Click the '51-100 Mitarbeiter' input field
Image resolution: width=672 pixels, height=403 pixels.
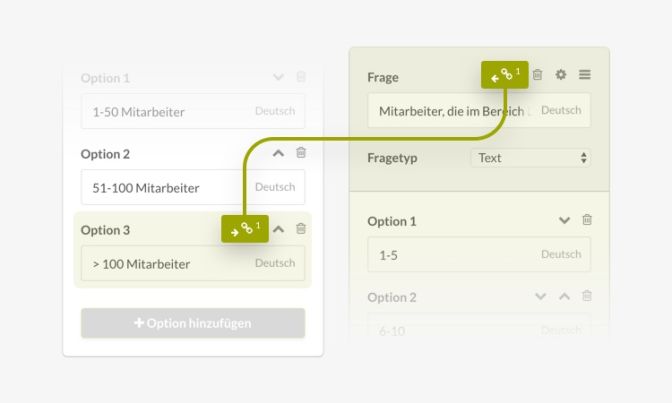coord(165,187)
